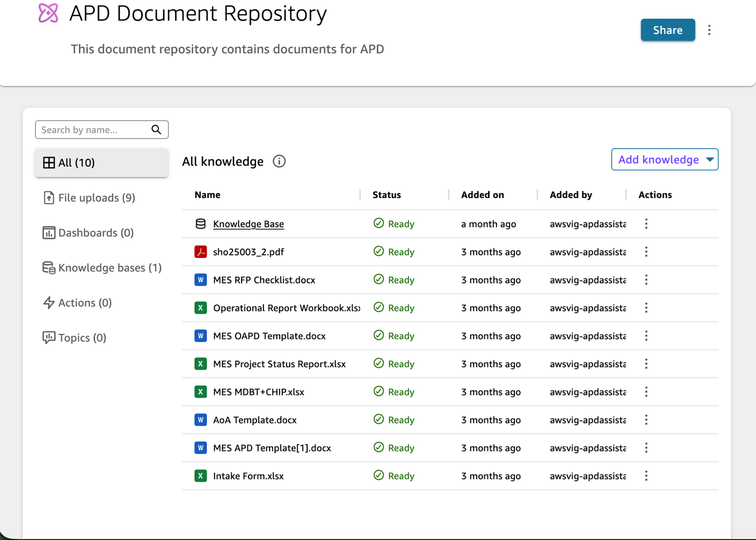Open actions menu for sho25003_2.pdf
Image resolution: width=756 pixels, height=540 pixels.
coord(646,252)
